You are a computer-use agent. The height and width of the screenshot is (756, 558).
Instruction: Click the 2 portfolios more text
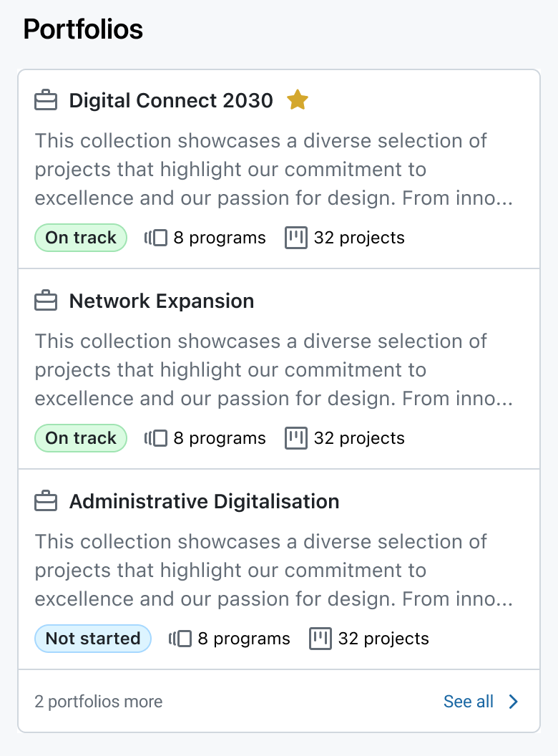(x=98, y=702)
